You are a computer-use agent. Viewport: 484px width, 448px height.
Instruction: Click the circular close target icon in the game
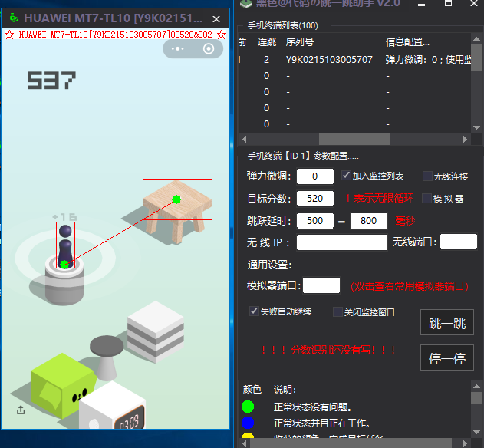click(x=209, y=49)
